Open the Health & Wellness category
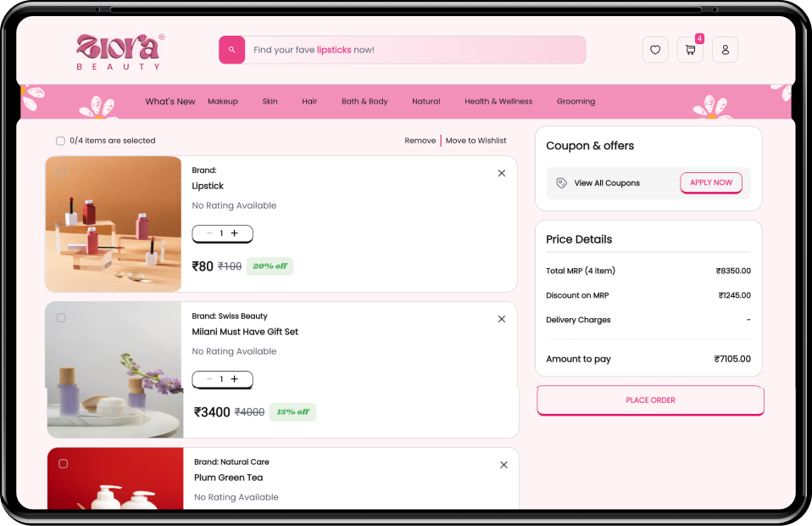The image size is (812, 526). [x=498, y=101]
